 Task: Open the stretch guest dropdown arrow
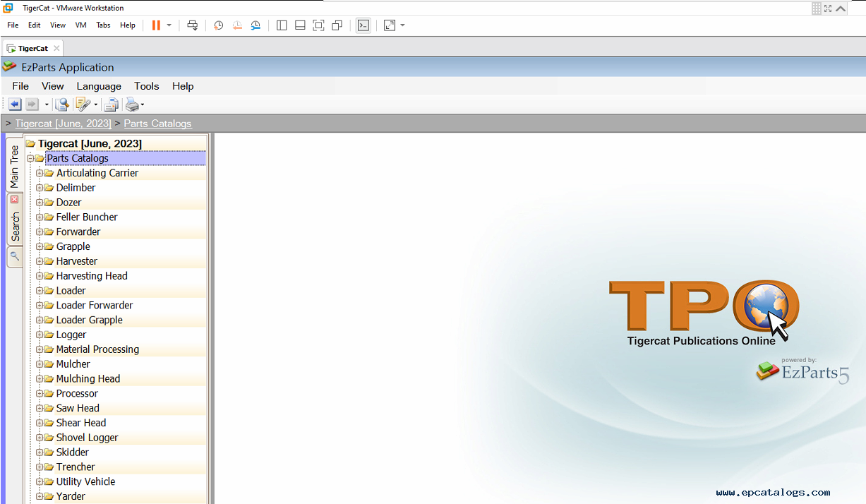[x=402, y=25]
